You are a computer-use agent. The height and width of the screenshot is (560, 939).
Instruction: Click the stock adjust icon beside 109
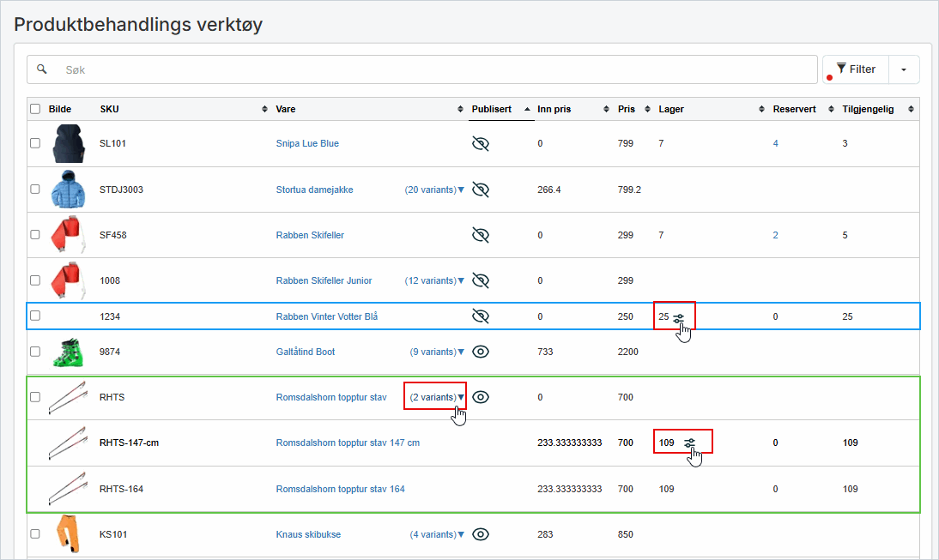[x=690, y=443]
